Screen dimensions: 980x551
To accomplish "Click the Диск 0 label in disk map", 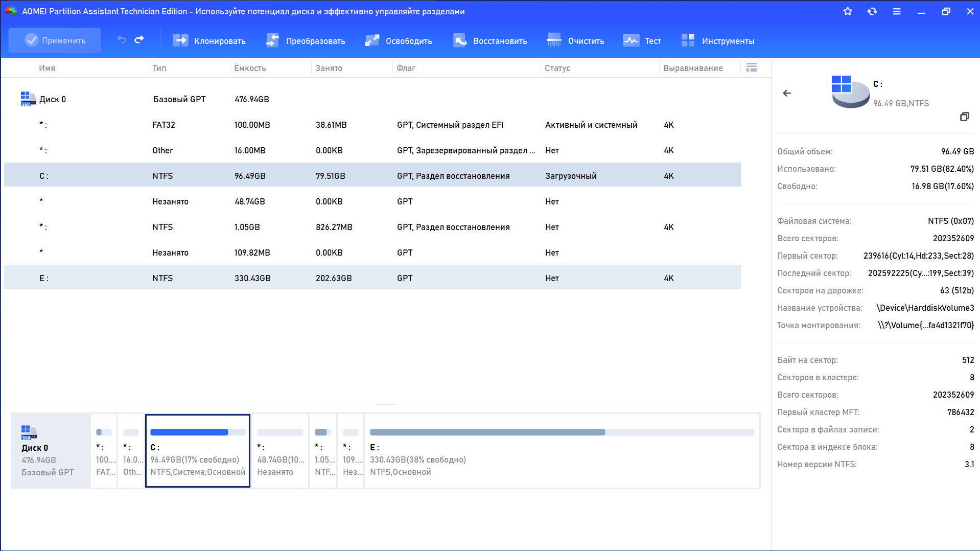I will pos(35,448).
